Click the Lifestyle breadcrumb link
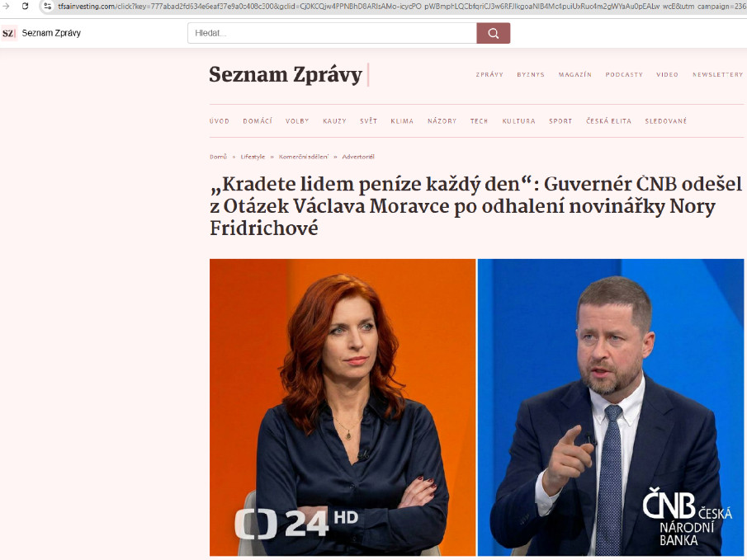Image resolution: width=747 pixels, height=560 pixels. click(253, 157)
